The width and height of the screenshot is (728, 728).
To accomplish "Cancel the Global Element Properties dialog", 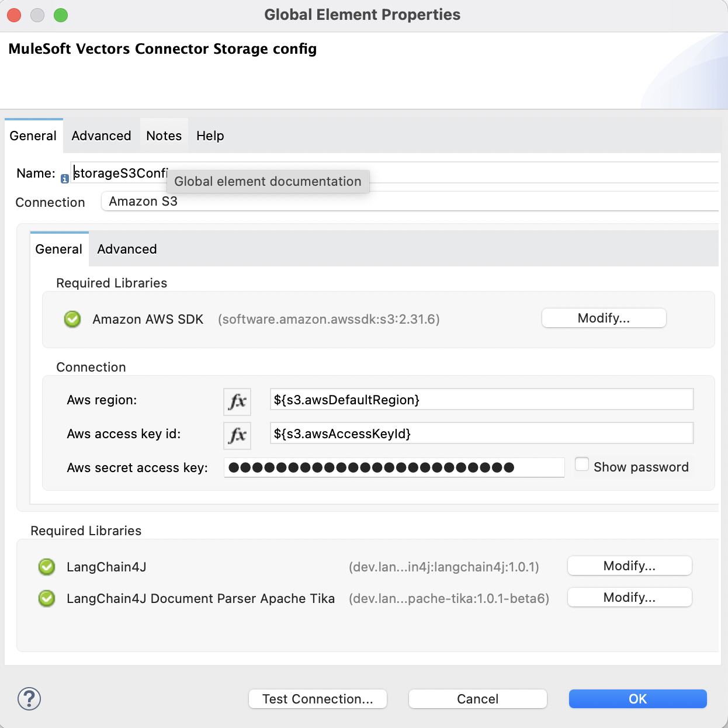I will [478, 699].
